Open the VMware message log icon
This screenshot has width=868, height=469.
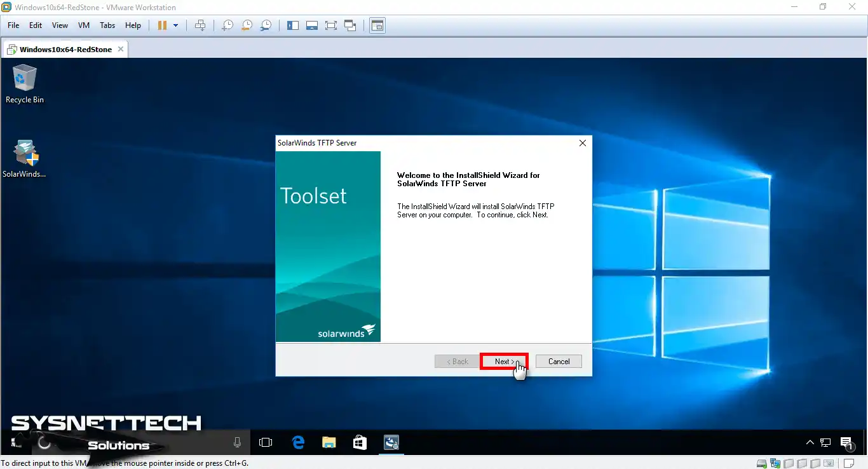pos(850,463)
